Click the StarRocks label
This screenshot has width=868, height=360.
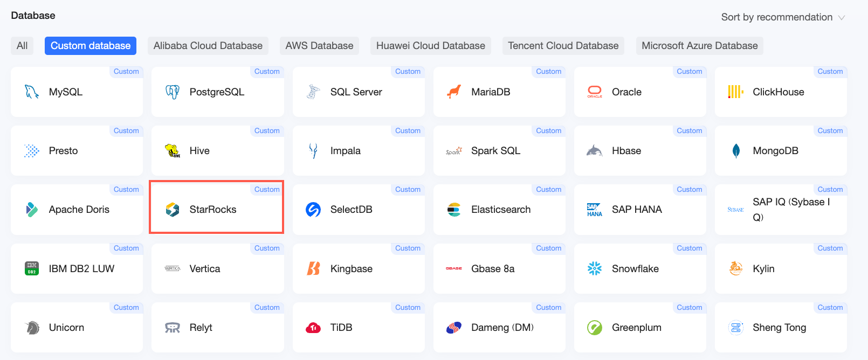(x=213, y=210)
